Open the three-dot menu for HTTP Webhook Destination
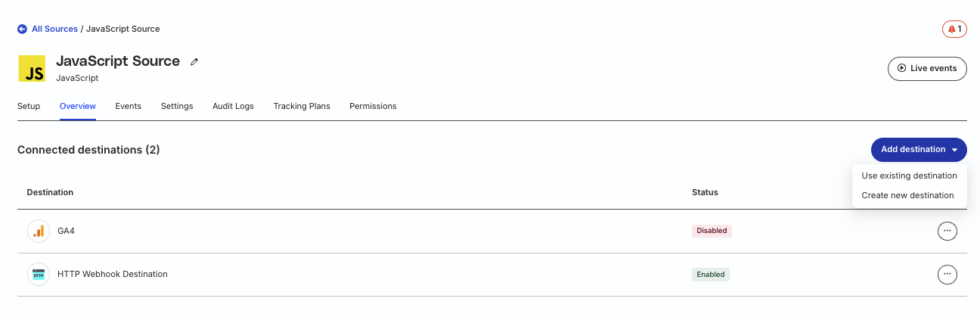The height and width of the screenshot is (314, 980). tap(947, 274)
